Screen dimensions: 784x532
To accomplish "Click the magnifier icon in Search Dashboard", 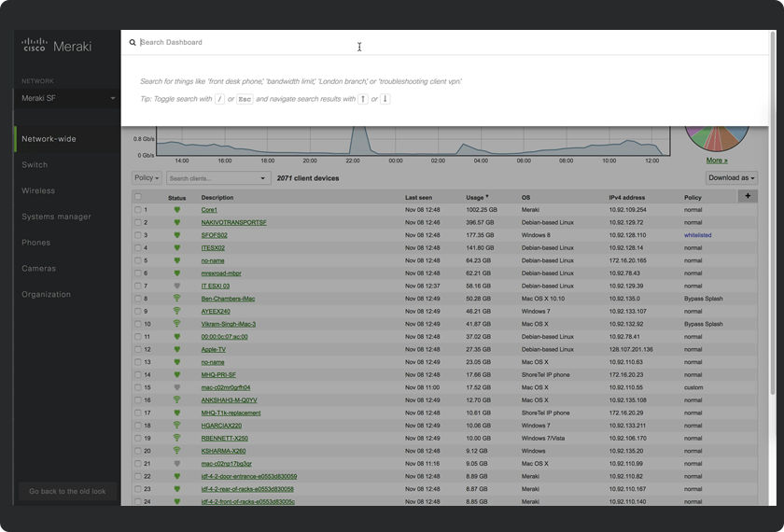I will [133, 43].
